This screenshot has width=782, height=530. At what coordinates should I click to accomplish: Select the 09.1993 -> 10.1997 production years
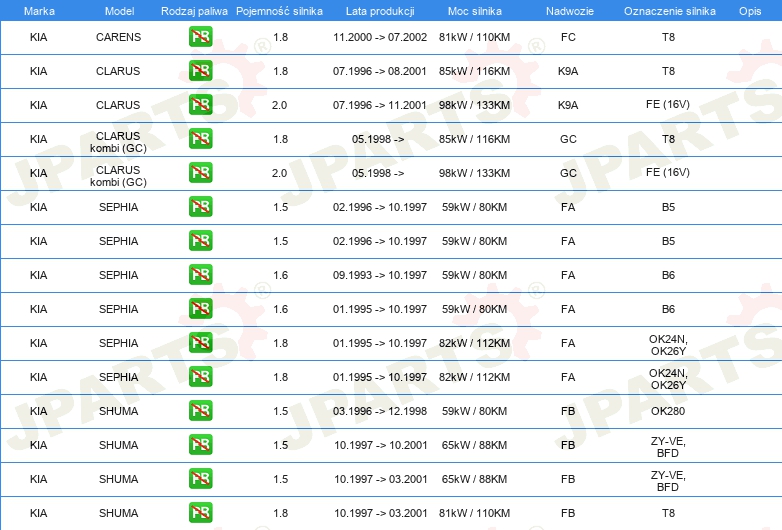380,275
